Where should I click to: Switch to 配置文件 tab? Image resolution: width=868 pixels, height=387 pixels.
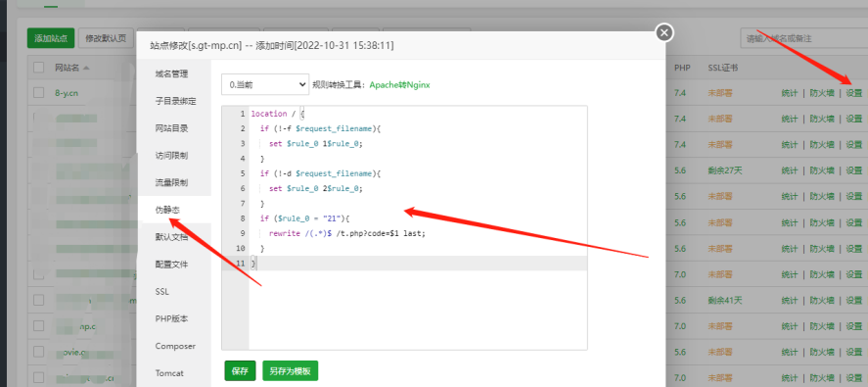[x=171, y=264]
